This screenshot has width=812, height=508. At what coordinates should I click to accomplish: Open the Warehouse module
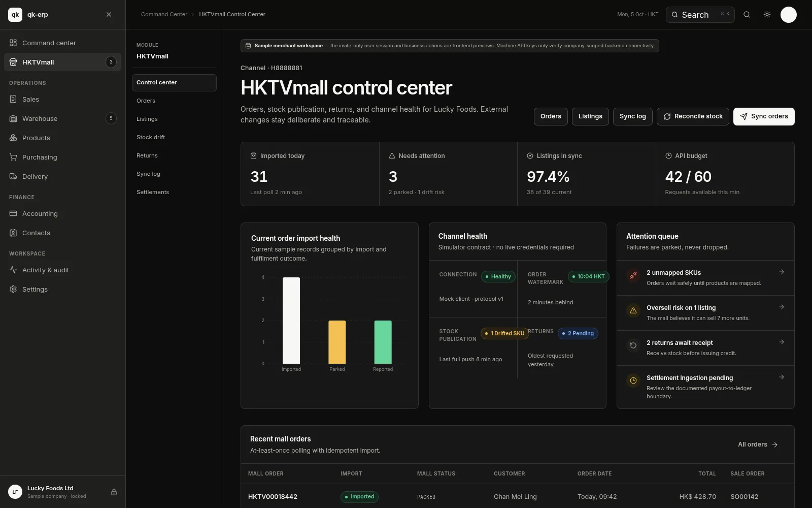pos(62,118)
